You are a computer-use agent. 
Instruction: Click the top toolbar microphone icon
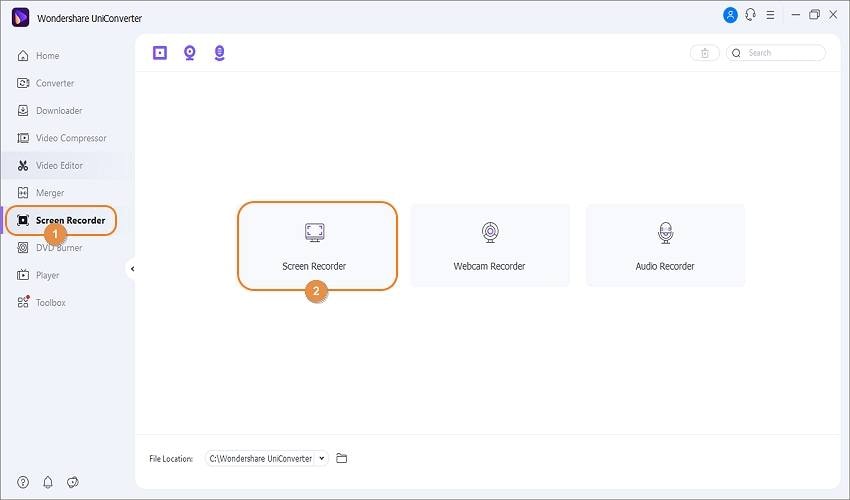220,53
